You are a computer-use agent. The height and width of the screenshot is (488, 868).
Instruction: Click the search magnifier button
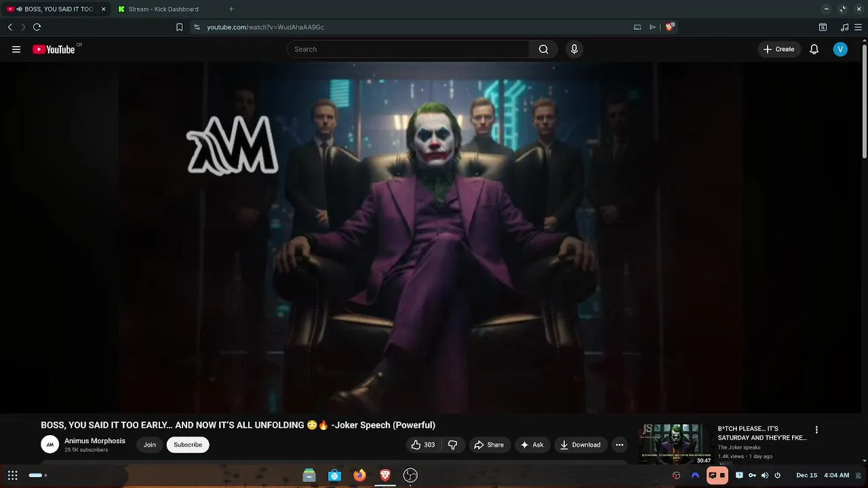(543, 49)
